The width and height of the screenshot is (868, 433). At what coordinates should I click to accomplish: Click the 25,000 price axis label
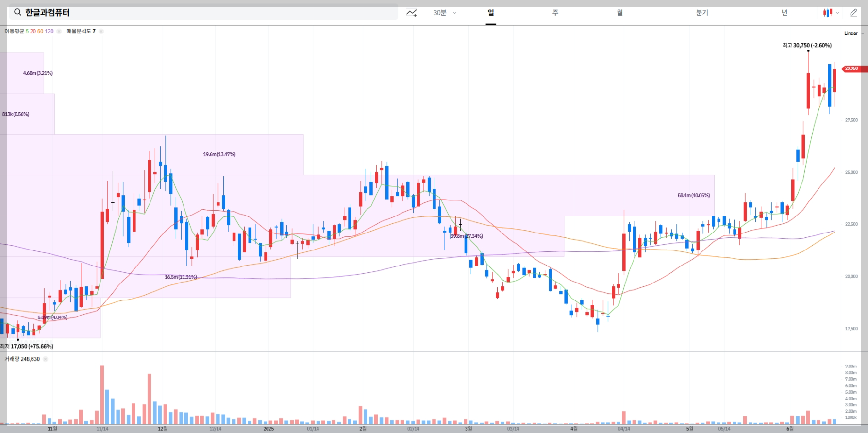851,172
